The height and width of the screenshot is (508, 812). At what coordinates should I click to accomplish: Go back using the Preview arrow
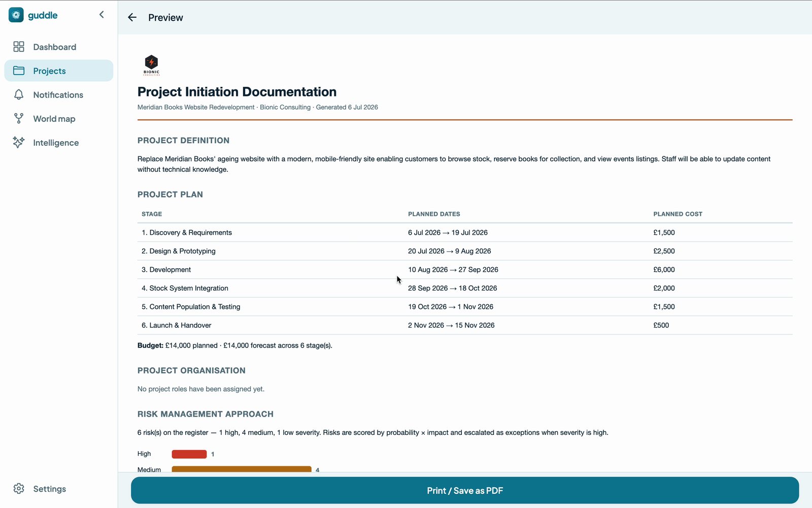132,17
